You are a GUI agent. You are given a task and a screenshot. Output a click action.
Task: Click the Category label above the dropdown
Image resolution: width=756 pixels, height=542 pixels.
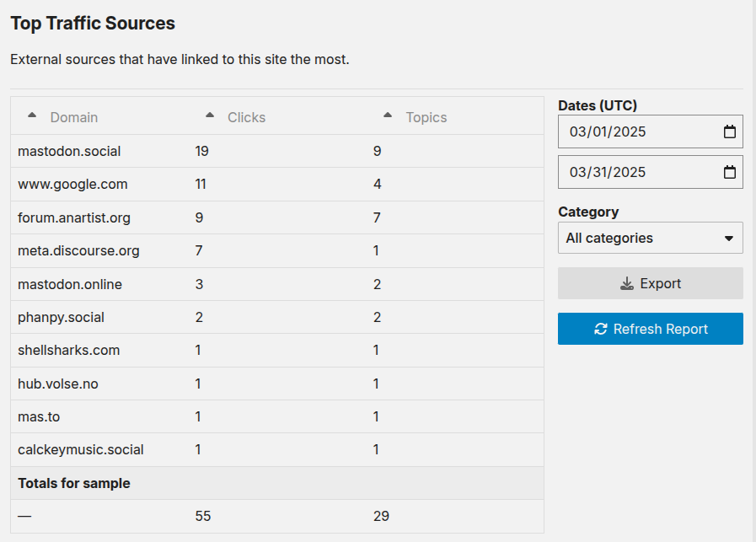click(588, 212)
